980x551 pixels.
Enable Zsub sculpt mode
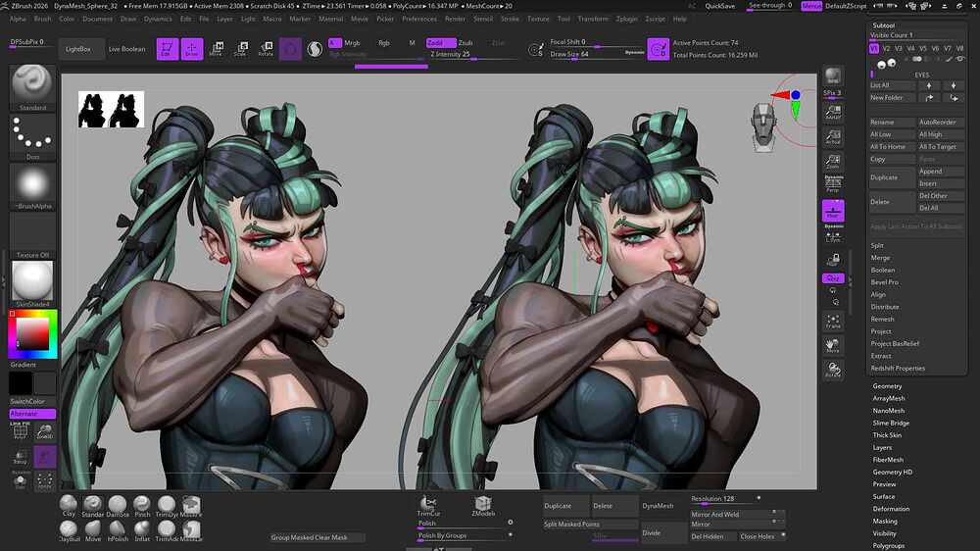tap(465, 43)
